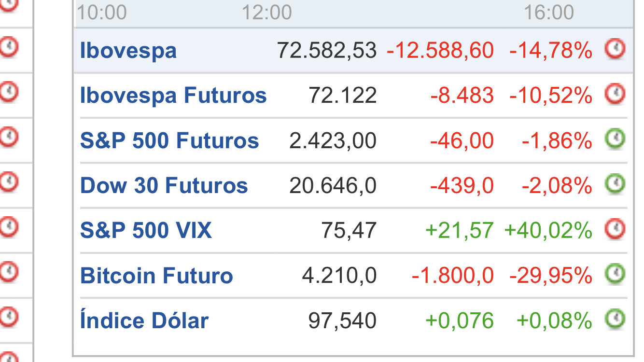The image size is (644, 362).
Task: Click green clock icon for Dow 30 Futuros
Action: pos(615,184)
